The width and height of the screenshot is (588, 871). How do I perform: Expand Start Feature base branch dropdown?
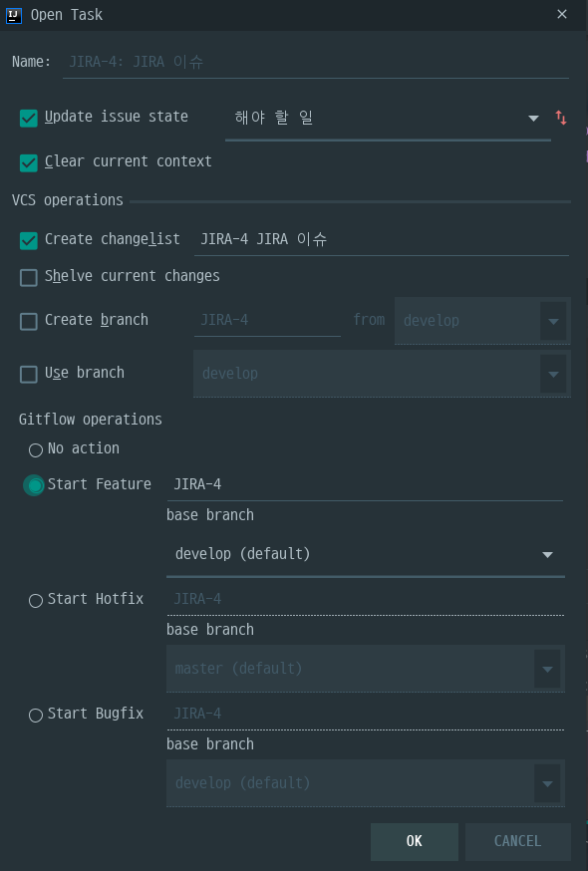click(x=366, y=554)
